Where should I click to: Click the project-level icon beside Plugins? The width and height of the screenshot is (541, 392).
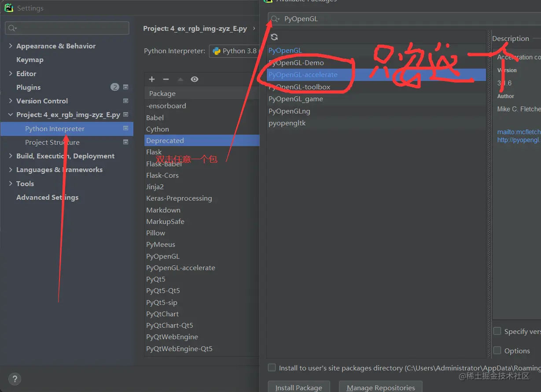coord(125,87)
